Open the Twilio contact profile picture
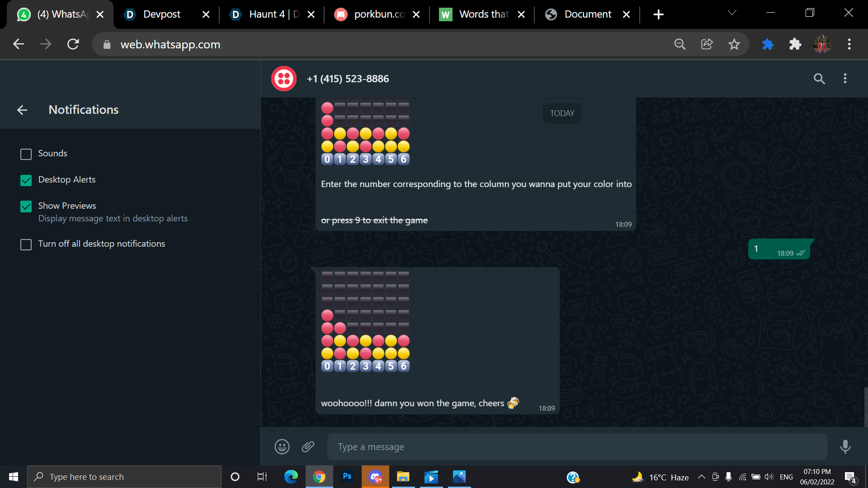 [x=284, y=79]
